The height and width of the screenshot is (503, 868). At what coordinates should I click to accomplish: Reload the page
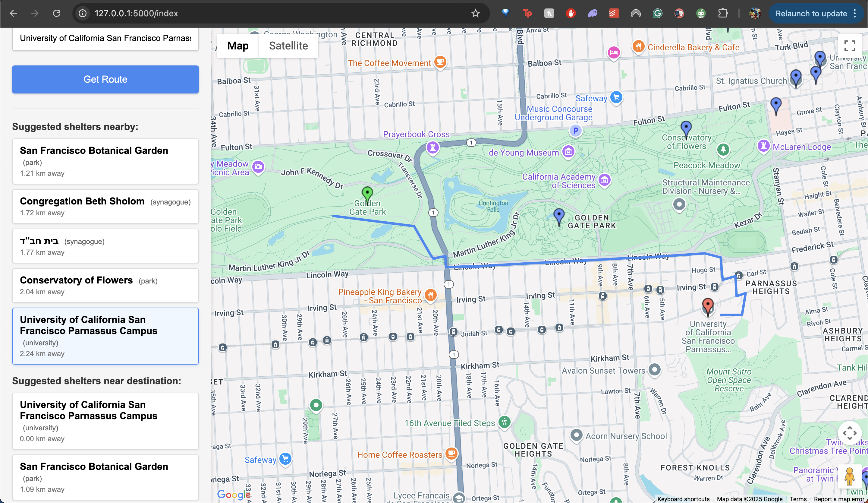57,14
